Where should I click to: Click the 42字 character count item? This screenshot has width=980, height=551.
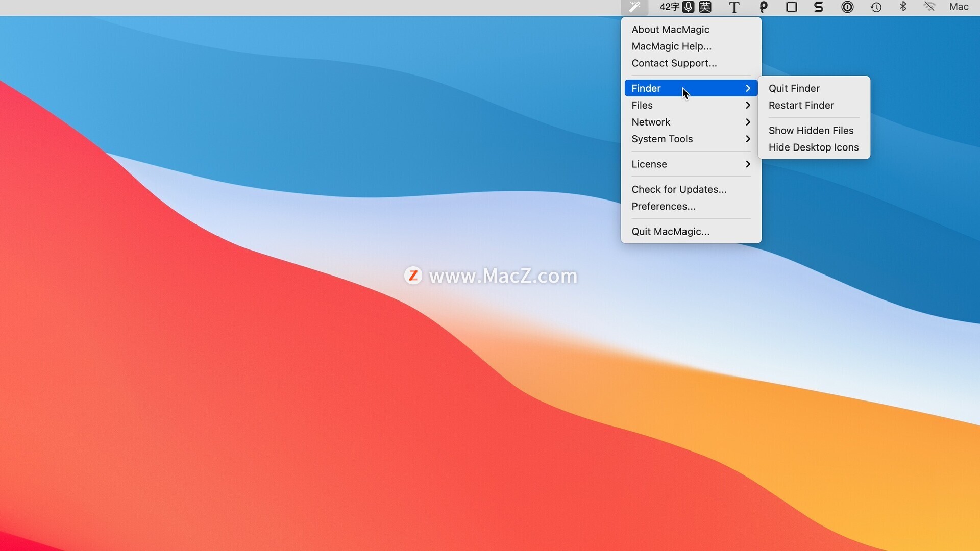(x=669, y=7)
